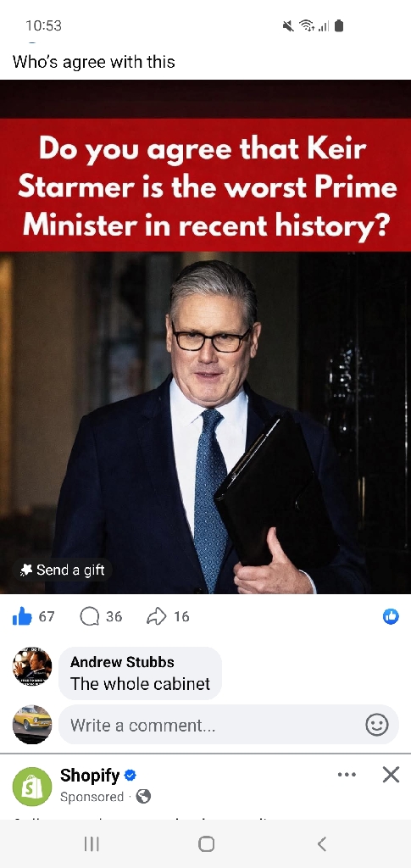The height and width of the screenshot is (868, 411).
Task: Tap Send a gift button
Action: pos(62,570)
